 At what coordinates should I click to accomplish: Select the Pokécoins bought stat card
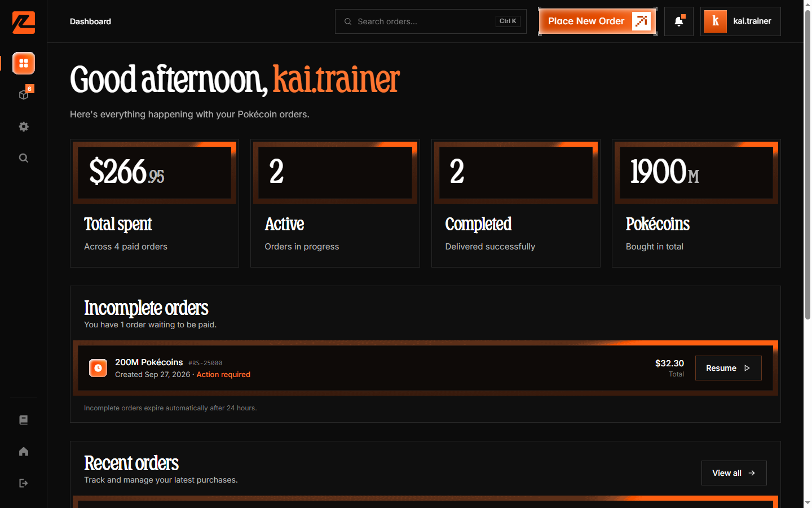tap(696, 203)
